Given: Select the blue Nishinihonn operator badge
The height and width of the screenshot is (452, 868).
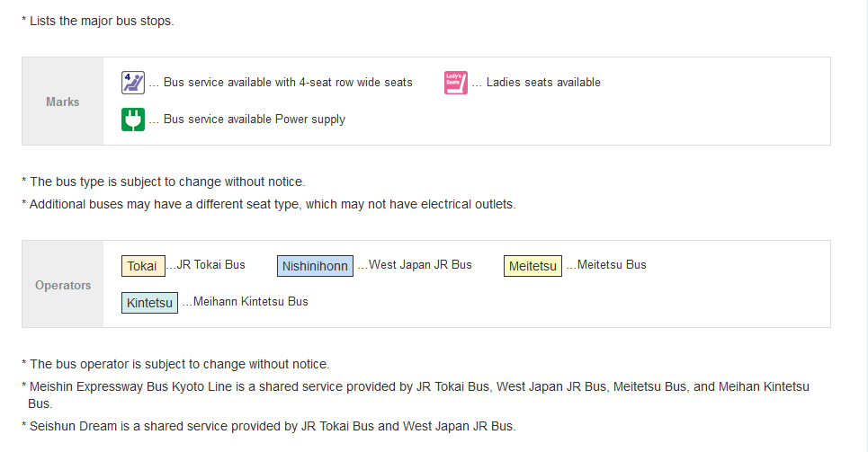Looking at the screenshot, I should [315, 266].
